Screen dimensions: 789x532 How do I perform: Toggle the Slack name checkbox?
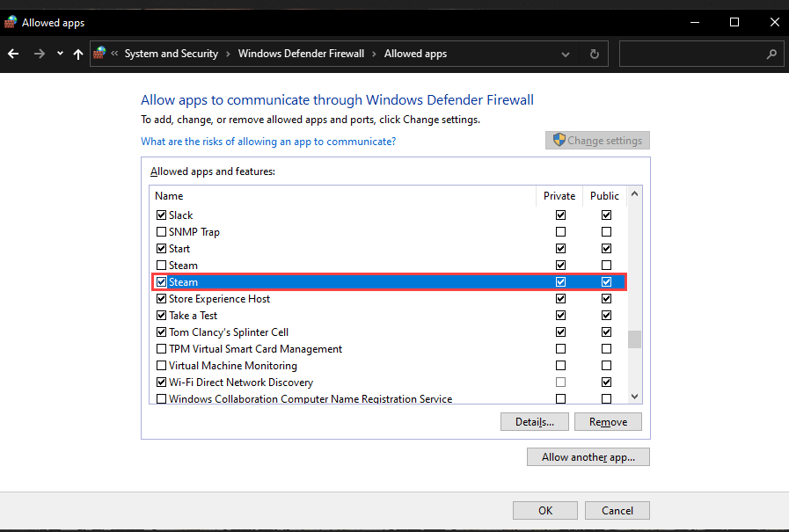(161, 215)
